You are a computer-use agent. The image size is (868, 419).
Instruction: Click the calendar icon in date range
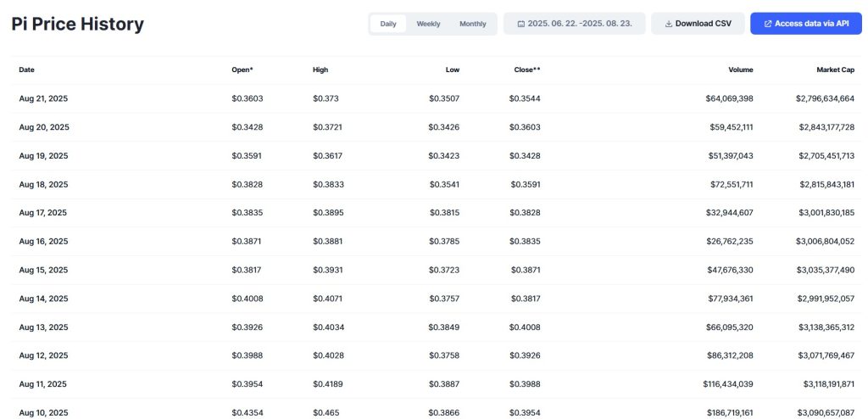[x=521, y=24]
